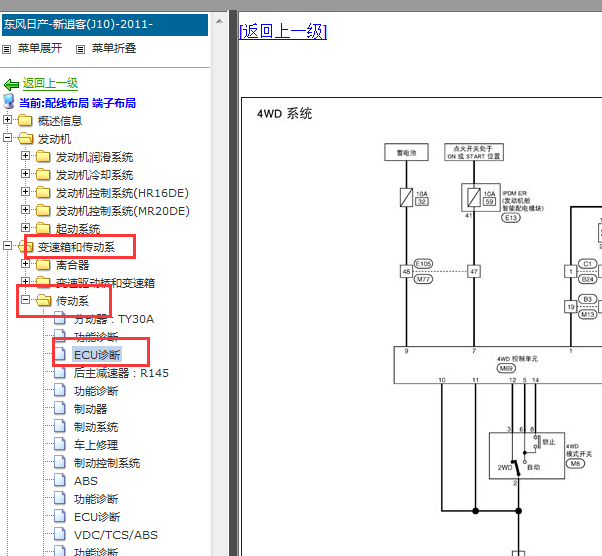
Task: Click the computer icon beside 当前:配线布局
Action: [x=9, y=101]
